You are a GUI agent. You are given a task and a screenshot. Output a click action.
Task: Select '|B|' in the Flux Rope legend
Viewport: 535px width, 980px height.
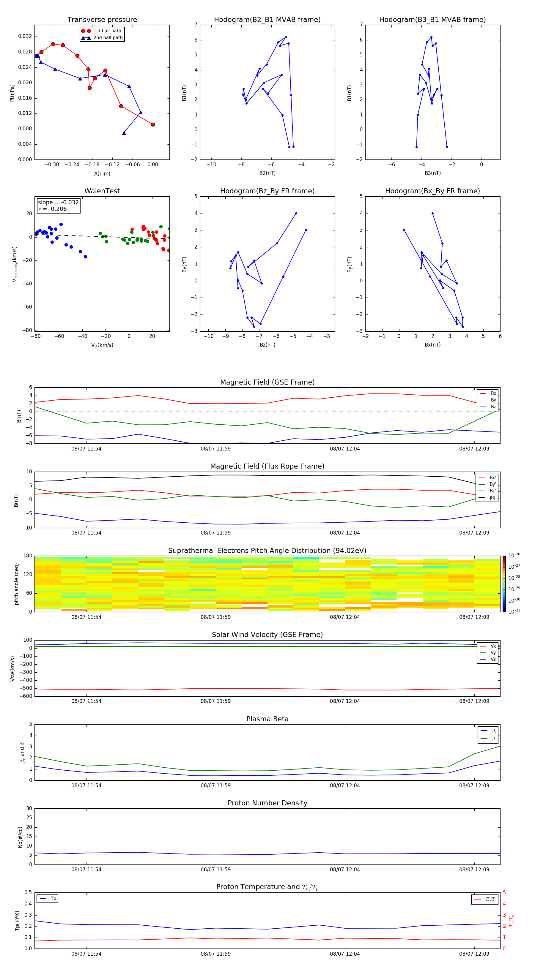point(487,498)
